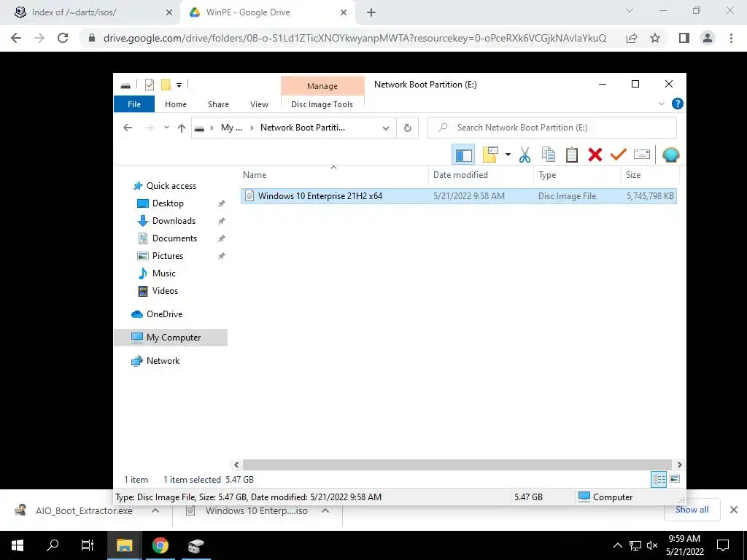The width and height of the screenshot is (747, 560).
Task: Click the blue shell icon in the toolbar
Action: [671, 155]
